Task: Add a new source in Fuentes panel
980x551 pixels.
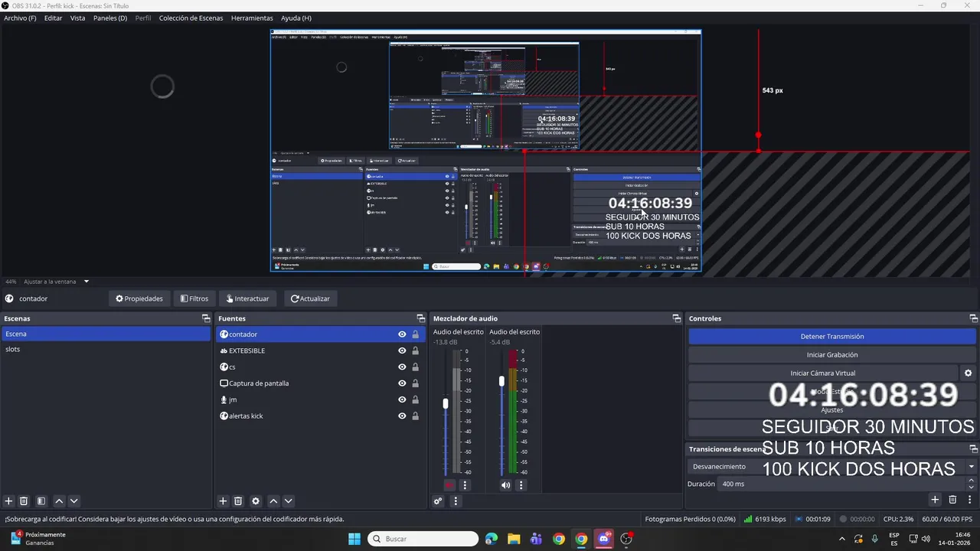Action: (223, 501)
